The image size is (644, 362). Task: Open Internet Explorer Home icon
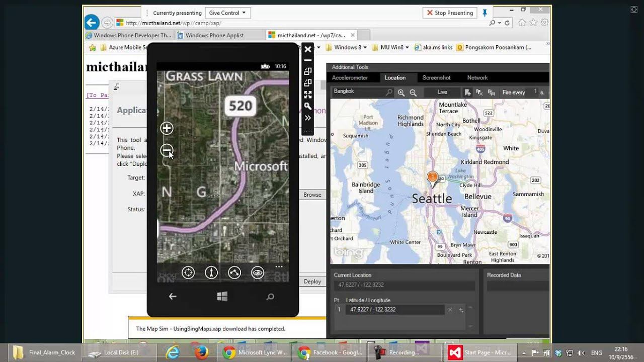pyautogui.click(x=522, y=23)
